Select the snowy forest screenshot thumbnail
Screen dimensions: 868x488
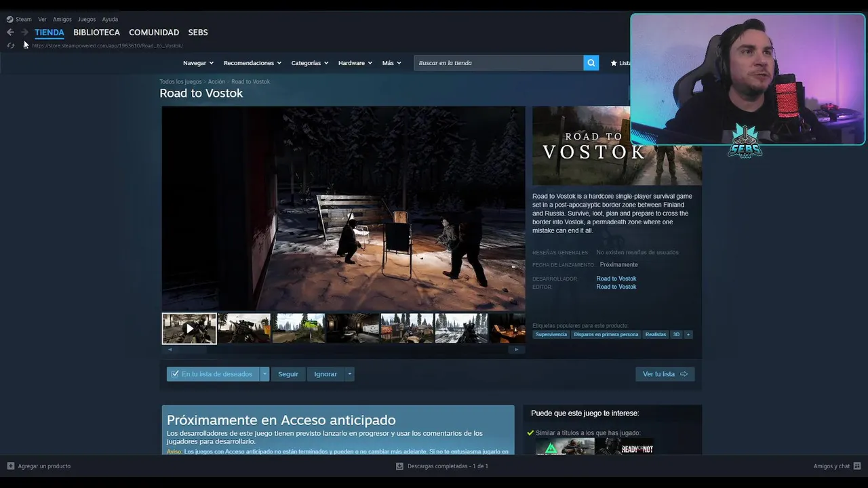click(x=461, y=328)
